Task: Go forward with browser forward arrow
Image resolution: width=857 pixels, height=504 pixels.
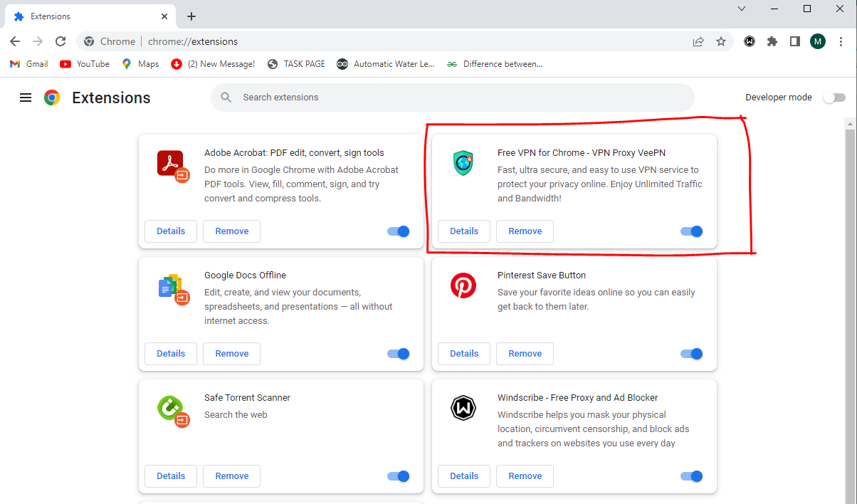Action: point(38,41)
